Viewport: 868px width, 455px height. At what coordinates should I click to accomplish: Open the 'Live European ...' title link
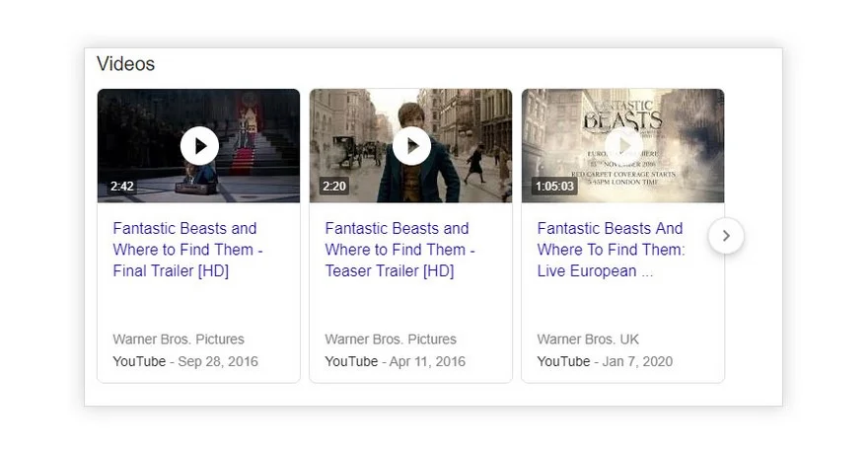click(611, 250)
